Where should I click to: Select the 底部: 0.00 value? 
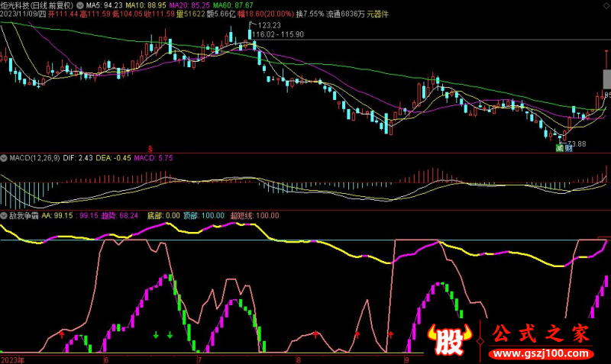point(163,216)
